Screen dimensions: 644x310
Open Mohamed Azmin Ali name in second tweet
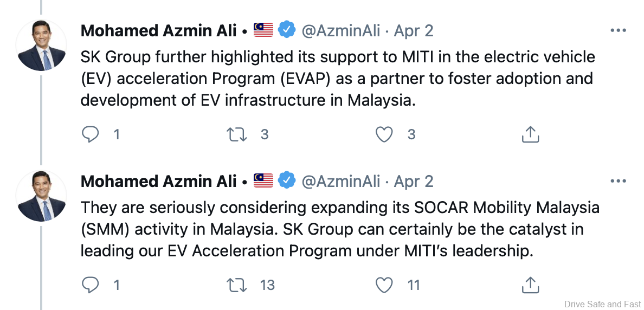[158, 181]
